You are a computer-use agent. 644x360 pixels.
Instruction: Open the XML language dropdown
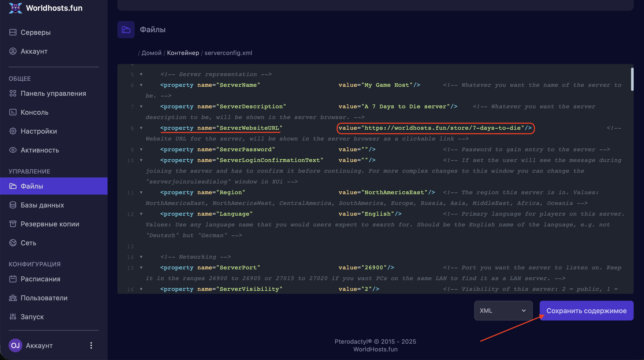click(x=503, y=311)
